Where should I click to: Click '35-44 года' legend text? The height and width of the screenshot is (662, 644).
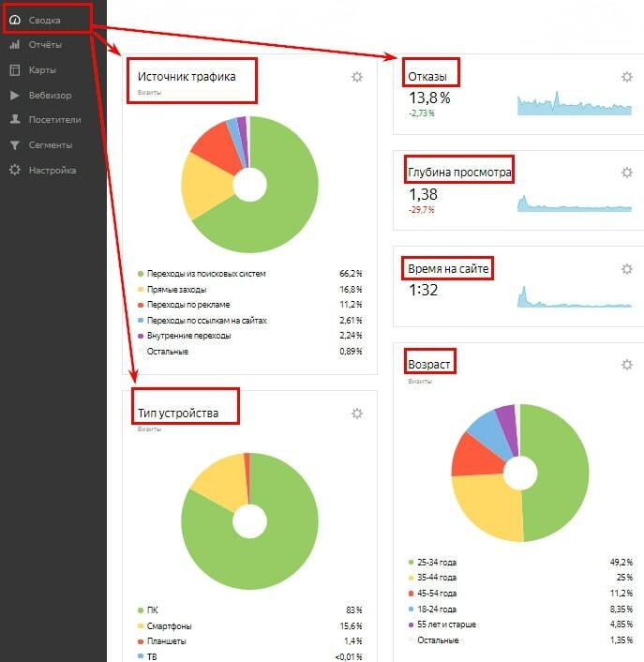tap(437, 578)
